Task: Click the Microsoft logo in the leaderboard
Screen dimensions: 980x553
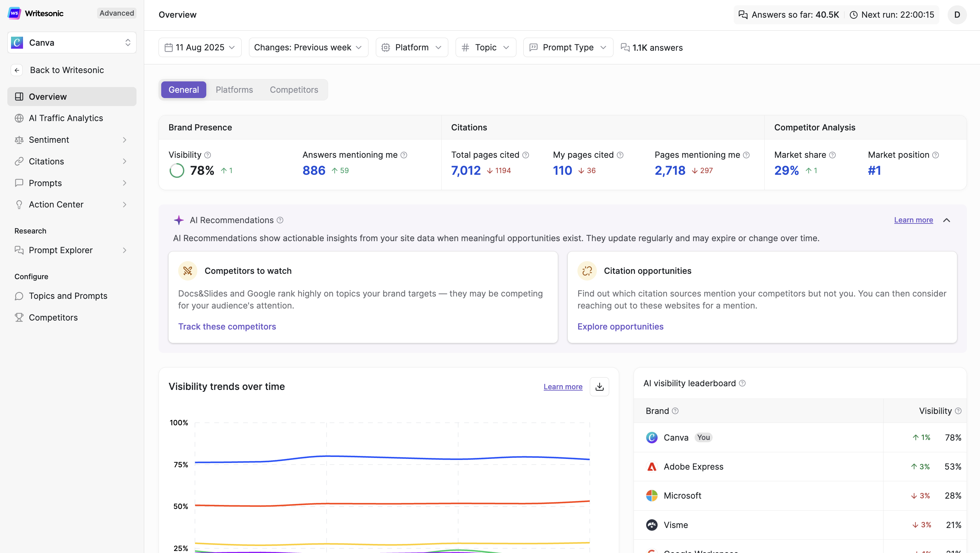Action: coord(652,496)
